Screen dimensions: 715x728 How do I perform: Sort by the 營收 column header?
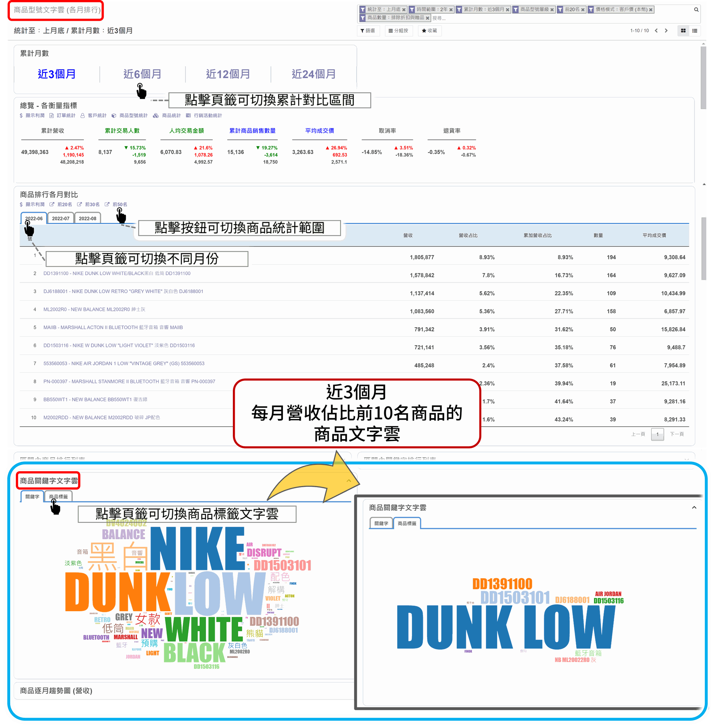[408, 235]
